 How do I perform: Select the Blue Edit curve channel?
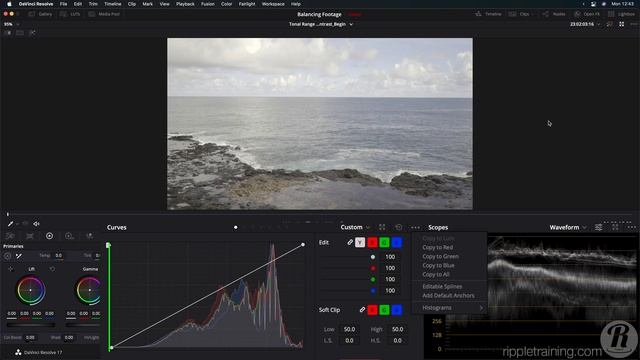click(x=397, y=242)
